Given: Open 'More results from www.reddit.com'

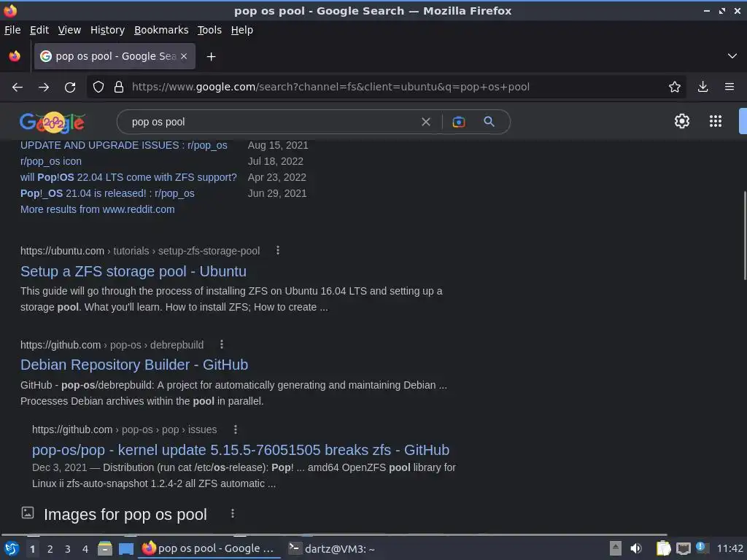Looking at the screenshot, I should click(x=97, y=209).
